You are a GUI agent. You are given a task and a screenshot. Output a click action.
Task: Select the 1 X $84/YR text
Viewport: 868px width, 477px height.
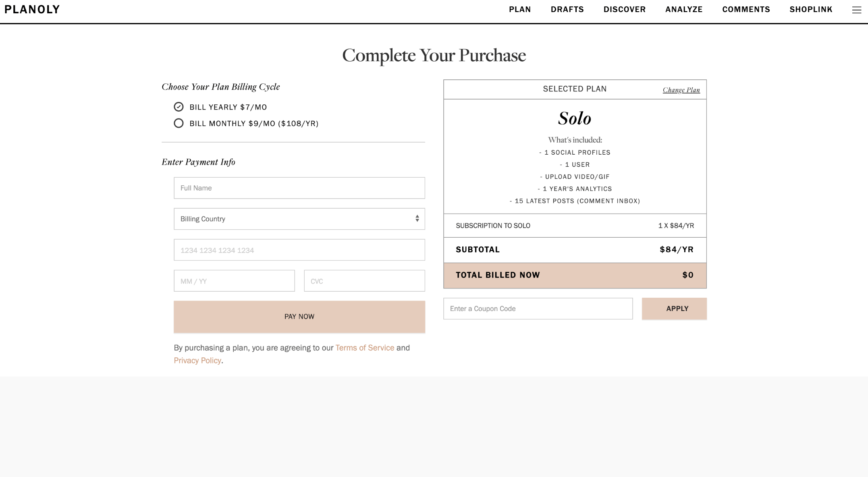point(676,226)
